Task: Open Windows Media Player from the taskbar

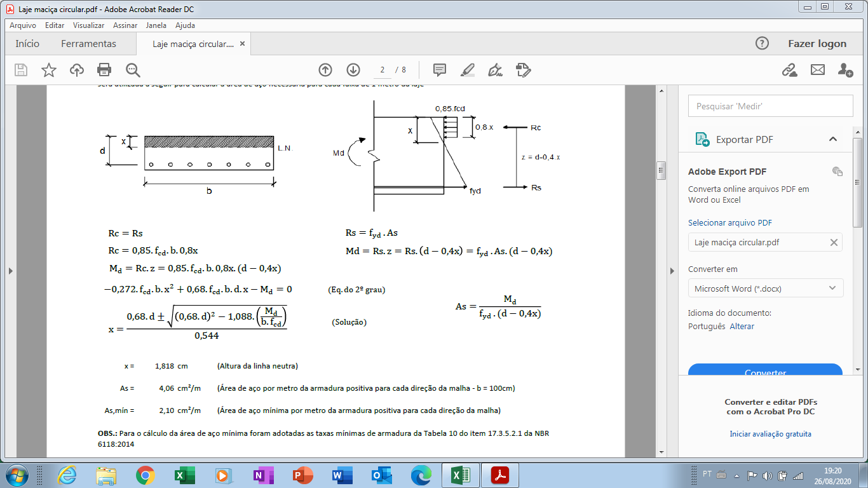Action: [224, 475]
